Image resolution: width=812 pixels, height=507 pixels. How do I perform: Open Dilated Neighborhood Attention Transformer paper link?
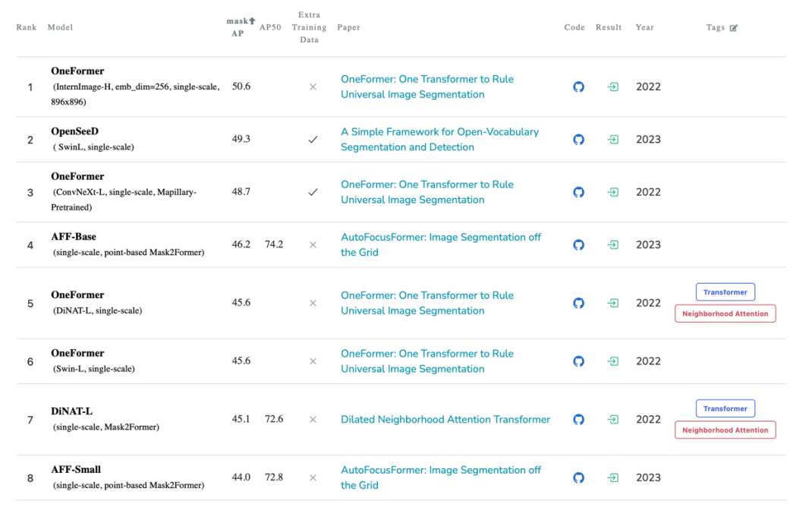(445, 420)
